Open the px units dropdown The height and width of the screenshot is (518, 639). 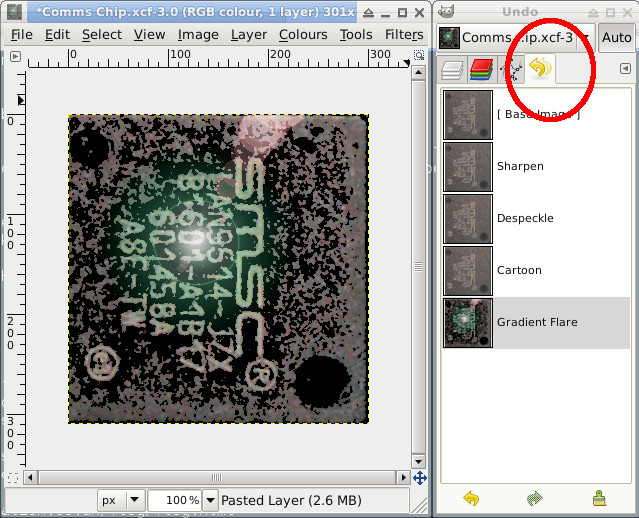coord(121,500)
